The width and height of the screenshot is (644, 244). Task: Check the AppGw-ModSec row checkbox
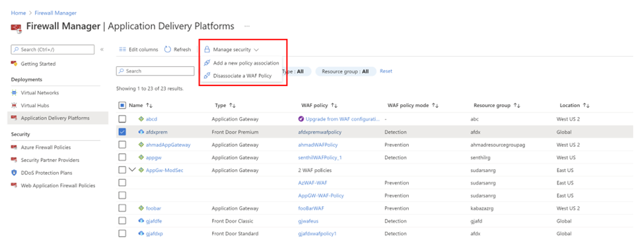coord(122,170)
